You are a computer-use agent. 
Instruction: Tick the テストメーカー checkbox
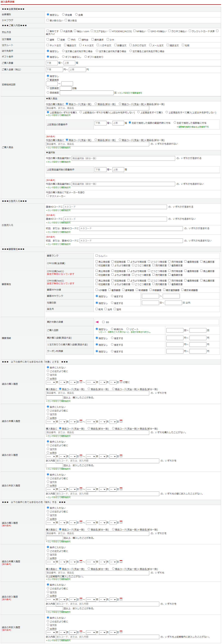(48, 196)
